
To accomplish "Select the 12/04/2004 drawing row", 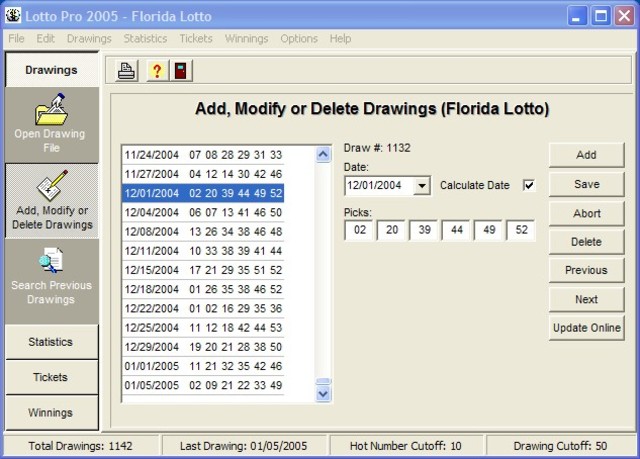I will (x=203, y=213).
